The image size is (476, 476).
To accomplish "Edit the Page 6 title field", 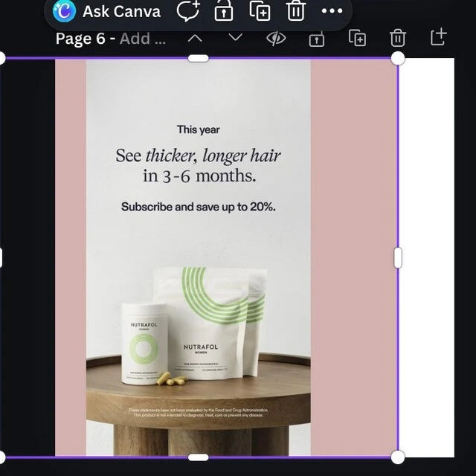I will point(111,39).
